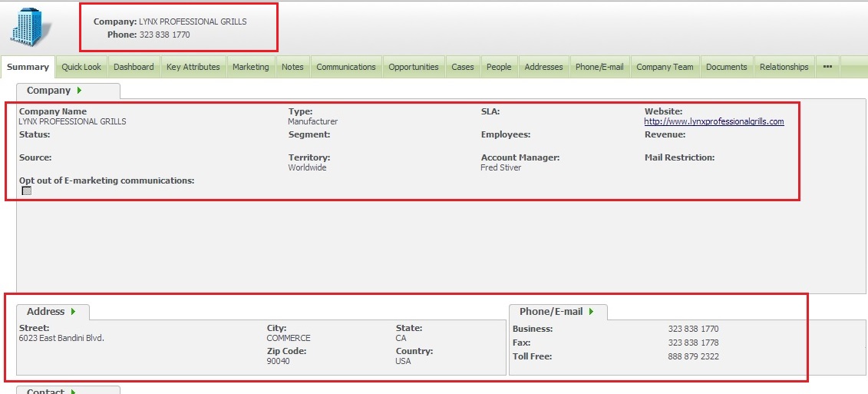Switch to the Company Team tab

tap(665, 67)
